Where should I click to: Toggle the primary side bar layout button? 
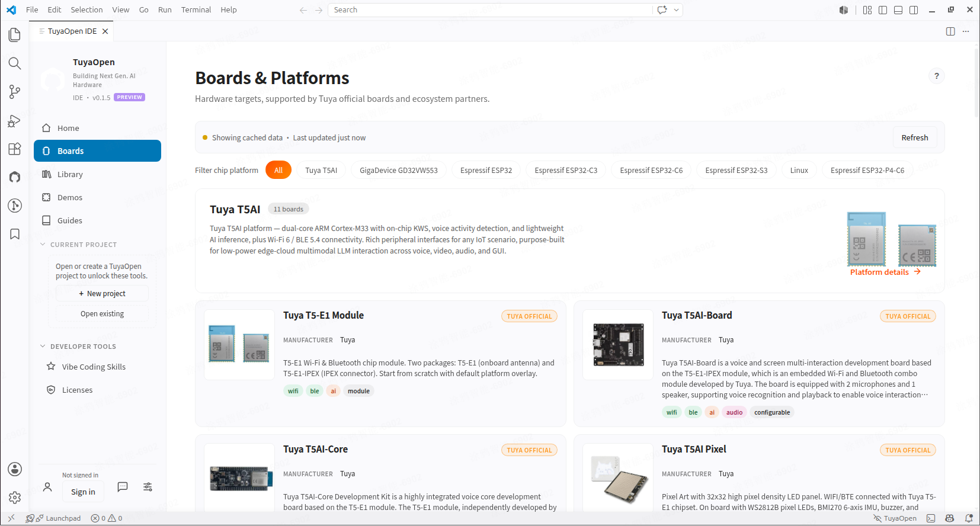[883, 10]
